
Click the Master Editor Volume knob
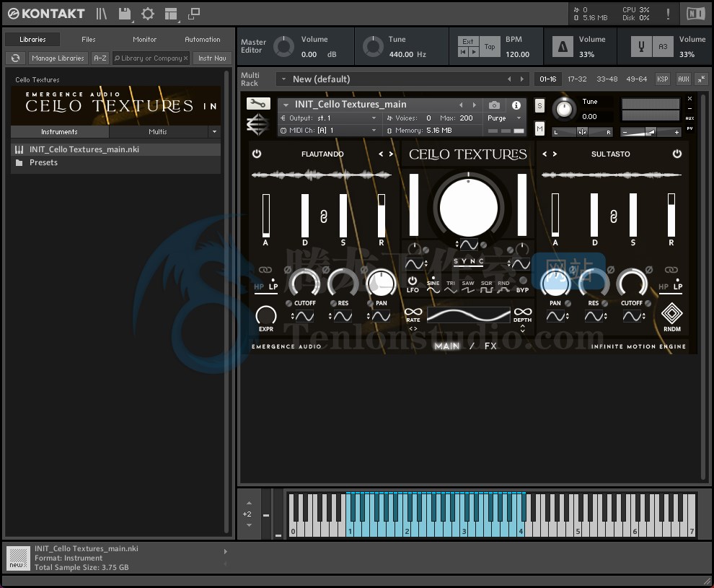pos(283,46)
